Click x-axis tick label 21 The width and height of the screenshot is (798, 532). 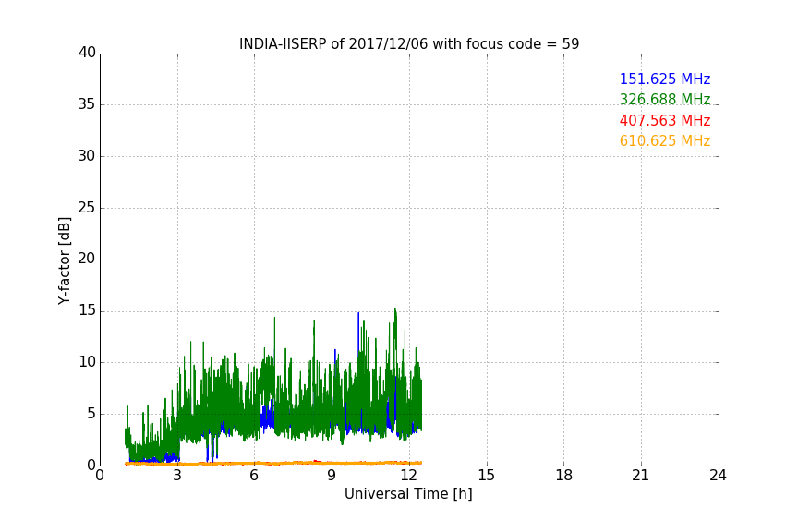tap(641, 476)
